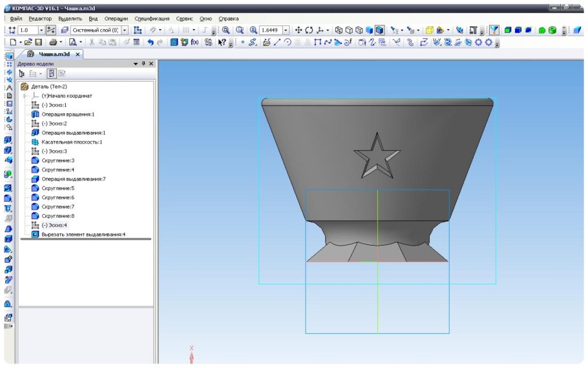Click the Save document icon
The image size is (588, 368).
37,42
